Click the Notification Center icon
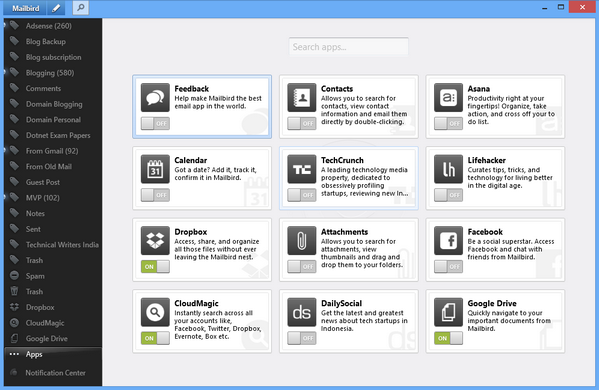 click(14, 372)
